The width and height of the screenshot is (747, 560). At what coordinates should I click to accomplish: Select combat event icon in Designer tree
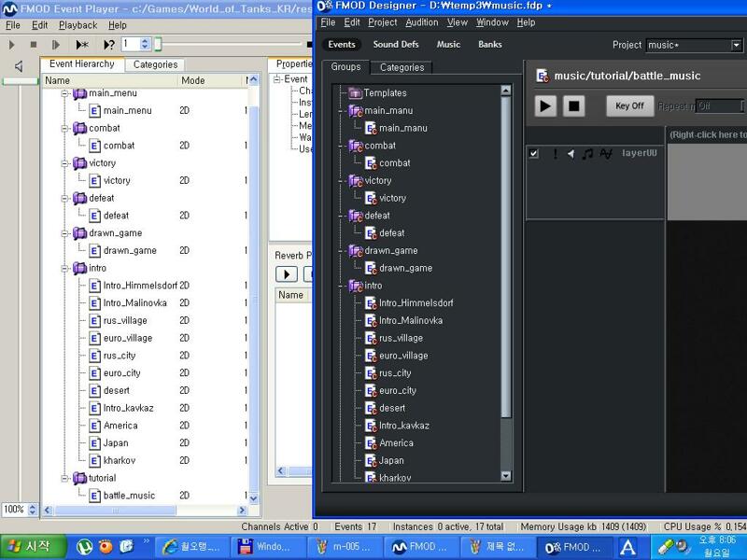[371, 163]
